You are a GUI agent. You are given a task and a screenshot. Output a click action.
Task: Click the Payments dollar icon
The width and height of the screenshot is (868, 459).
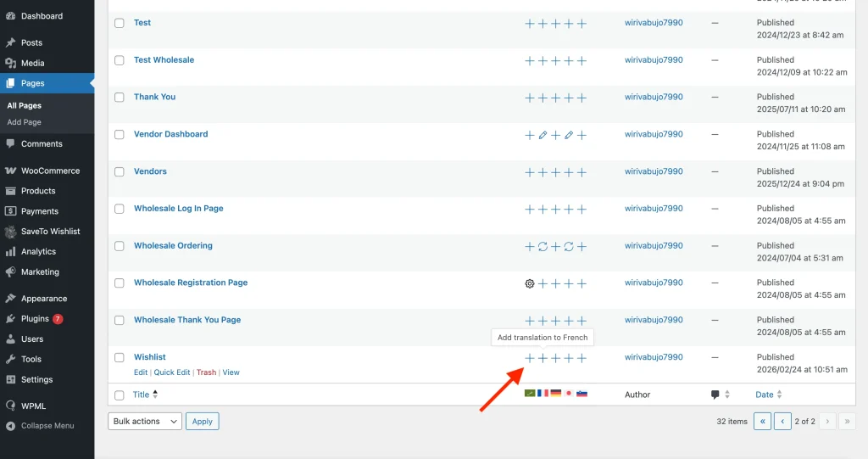point(10,211)
